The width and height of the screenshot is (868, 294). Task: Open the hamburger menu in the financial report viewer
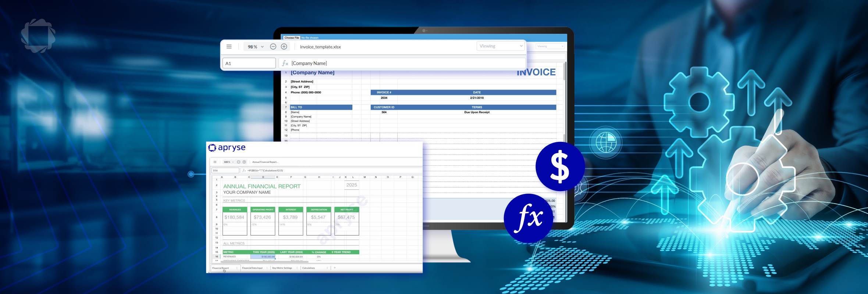coord(215,162)
